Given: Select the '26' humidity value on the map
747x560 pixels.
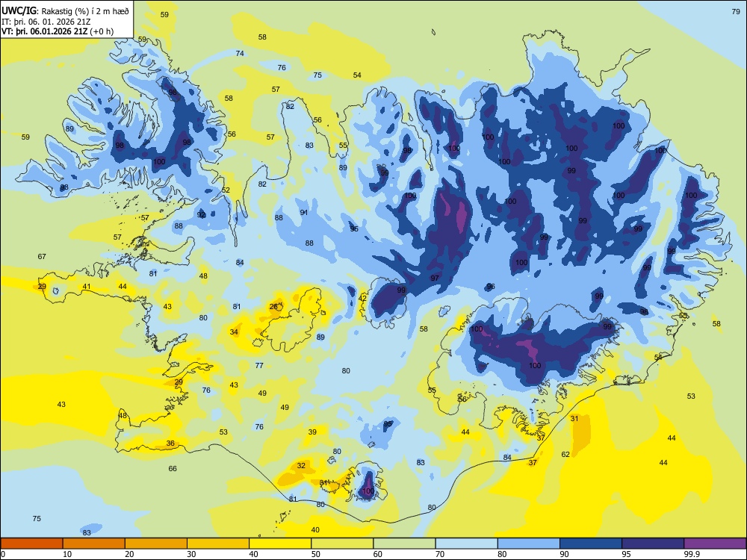Looking at the screenshot, I should [x=273, y=307].
